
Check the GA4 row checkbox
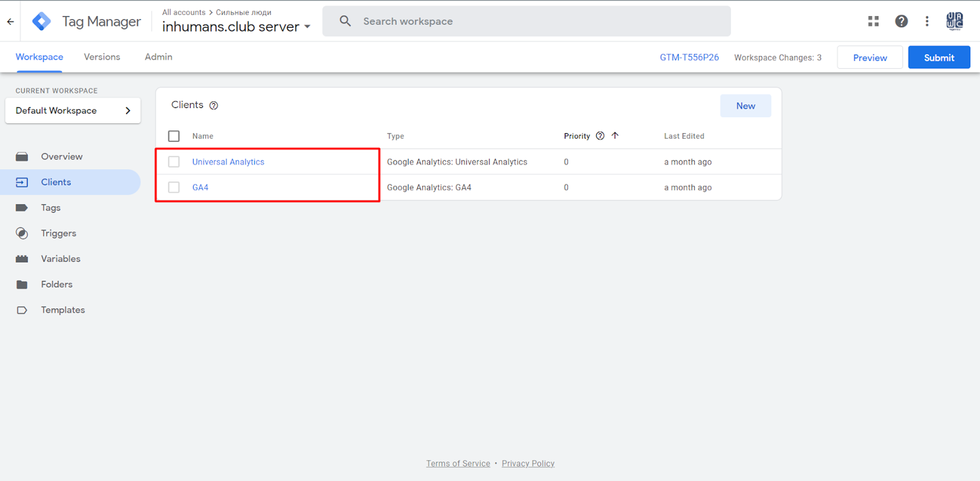tap(174, 187)
